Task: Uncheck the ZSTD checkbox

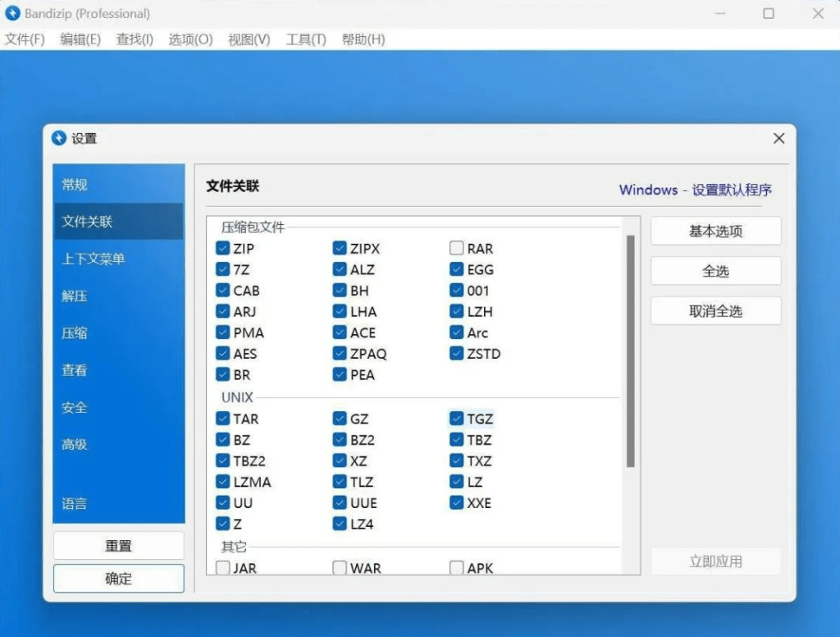Action: point(457,353)
